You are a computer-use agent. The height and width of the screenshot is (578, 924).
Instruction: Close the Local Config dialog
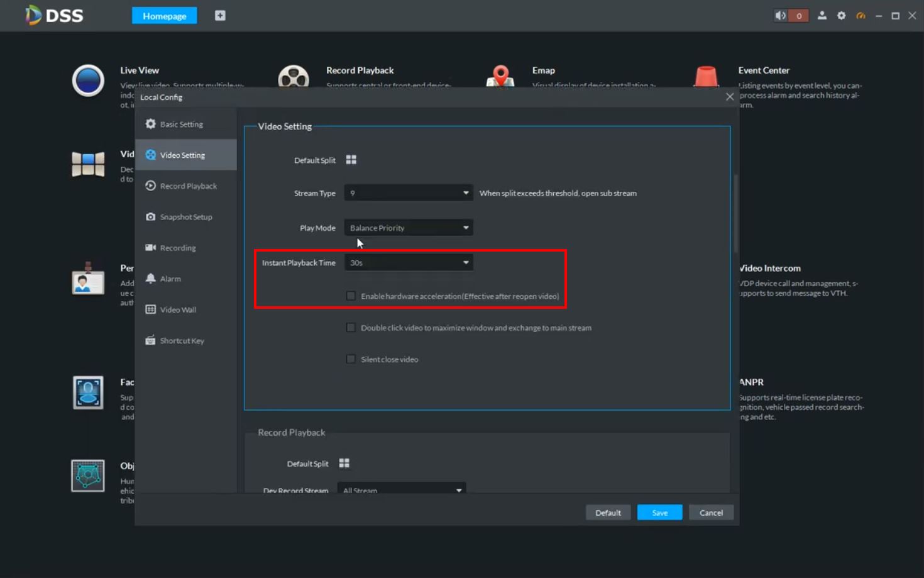[729, 97]
